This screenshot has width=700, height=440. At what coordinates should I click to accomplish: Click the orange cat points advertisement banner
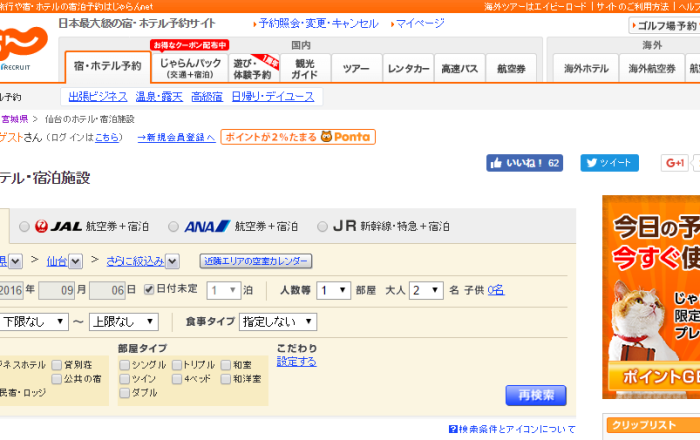pos(651,297)
